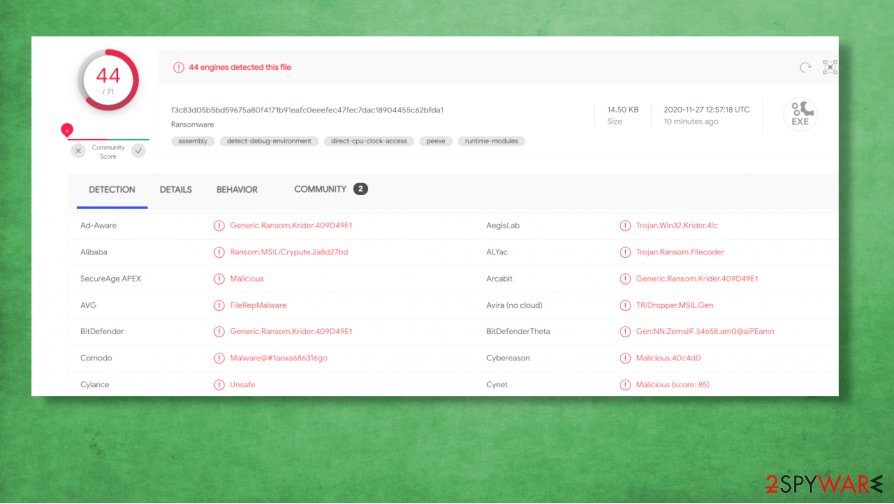Click the 2020-11-27 12:57:18 UTC timestamp
The width and height of the screenshot is (894, 504).
(706, 109)
